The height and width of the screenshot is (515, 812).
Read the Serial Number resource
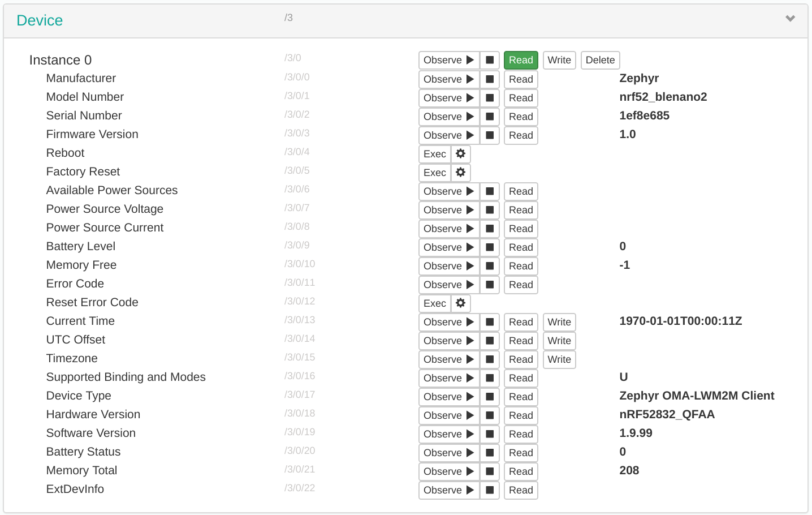521,117
